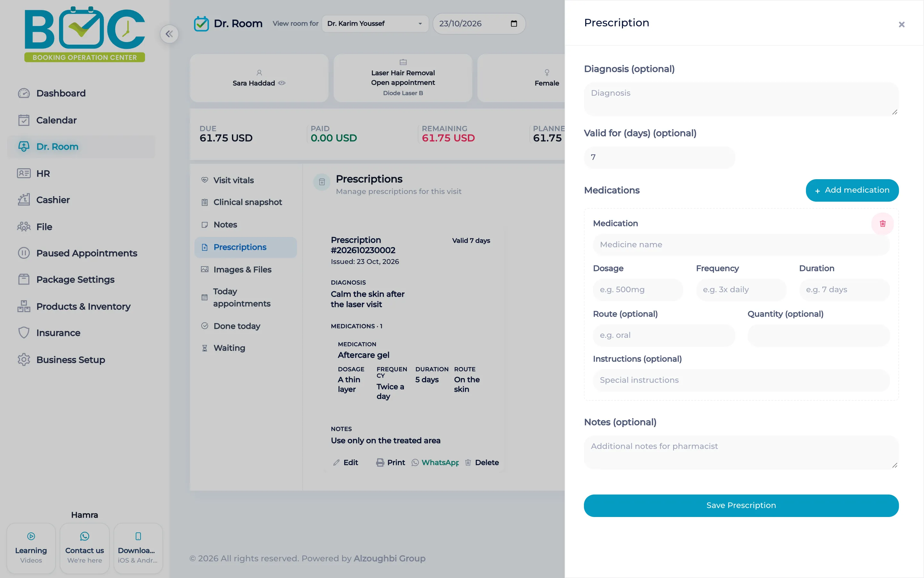Focus the Diagnosis text area
The width and height of the screenshot is (924, 578).
click(x=741, y=99)
